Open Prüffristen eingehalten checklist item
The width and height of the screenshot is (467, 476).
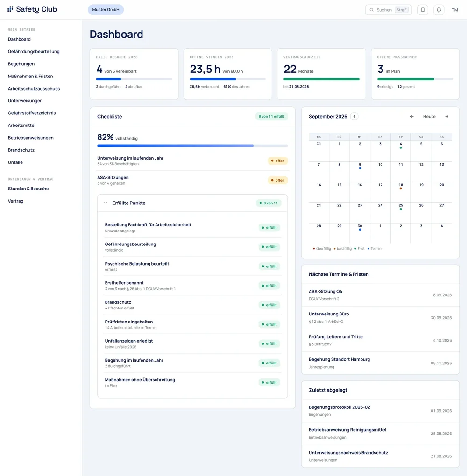192,324
